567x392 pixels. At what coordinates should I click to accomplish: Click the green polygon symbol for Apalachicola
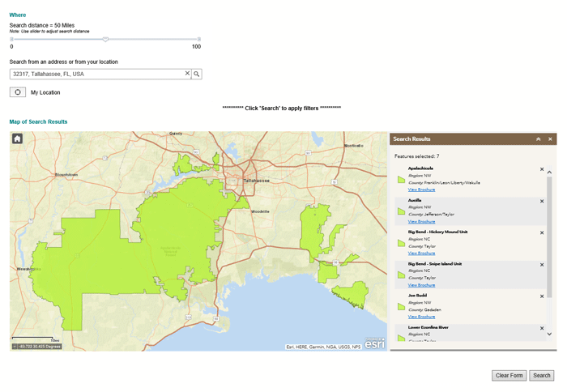coord(400,180)
